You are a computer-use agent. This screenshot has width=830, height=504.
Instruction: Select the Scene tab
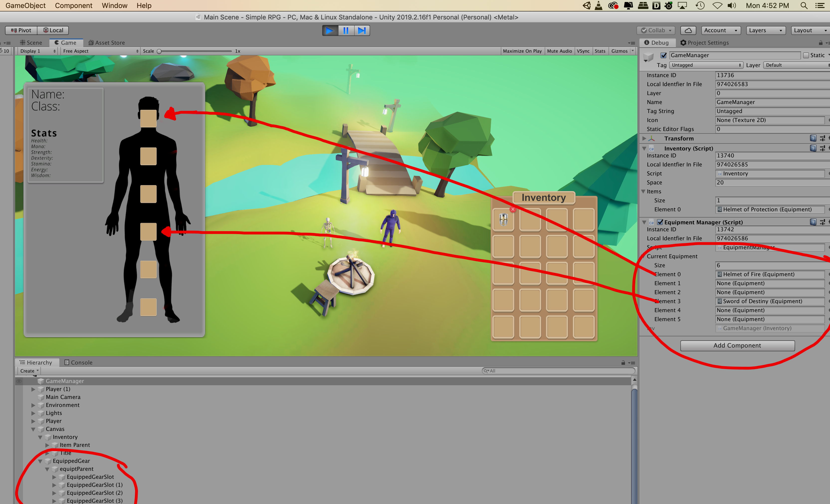pyautogui.click(x=32, y=42)
